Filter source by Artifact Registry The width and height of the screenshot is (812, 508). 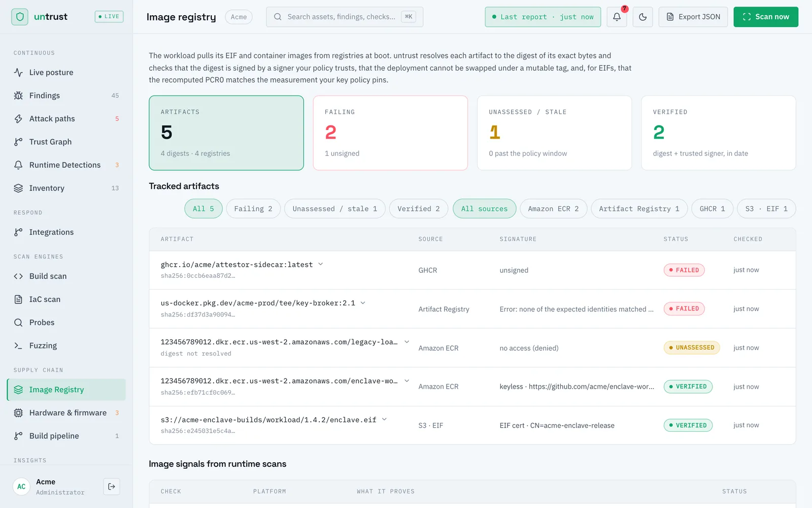(x=639, y=209)
